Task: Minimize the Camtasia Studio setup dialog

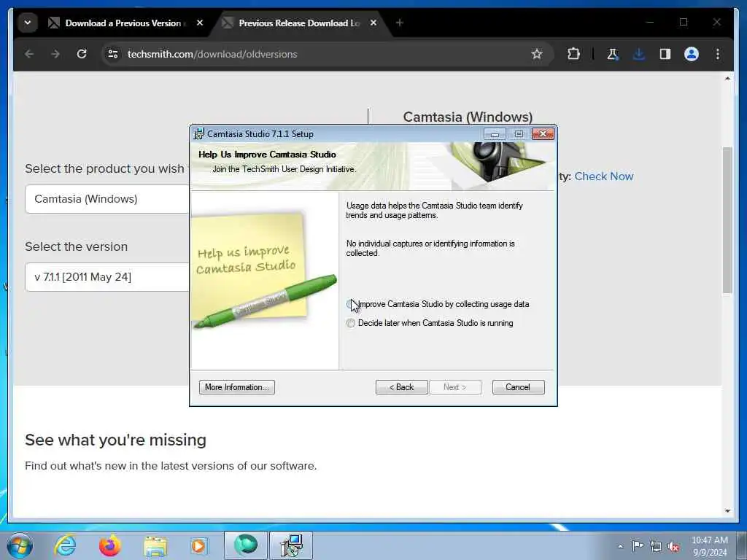Action: pyautogui.click(x=495, y=134)
